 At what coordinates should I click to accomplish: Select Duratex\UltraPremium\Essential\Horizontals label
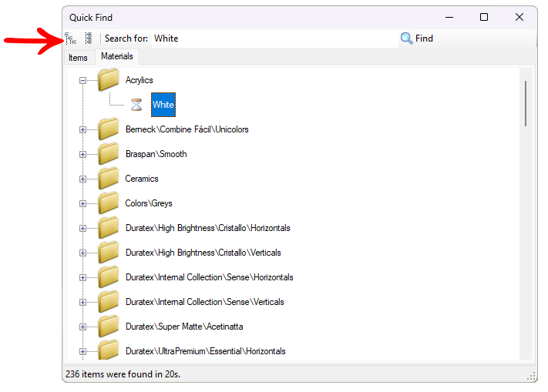coord(206,351)
